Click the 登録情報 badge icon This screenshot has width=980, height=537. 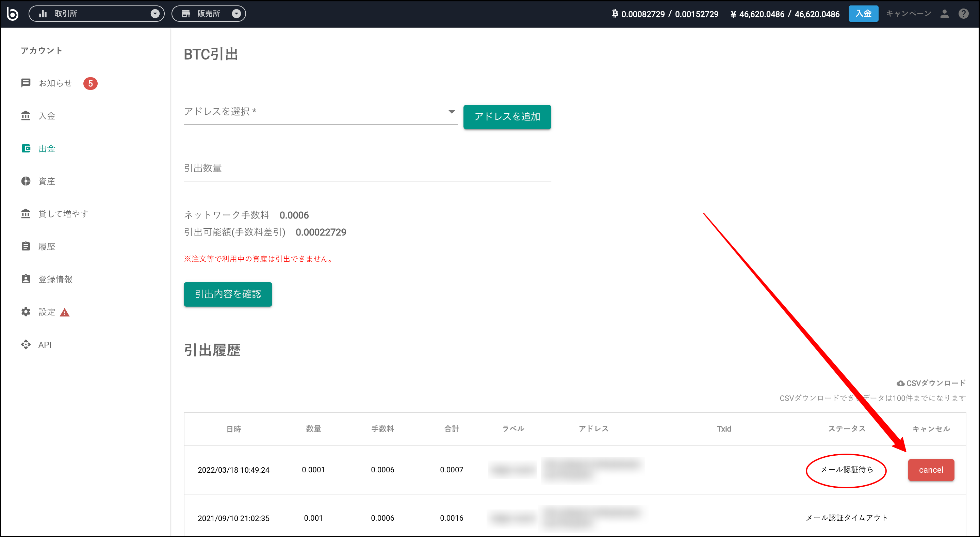tap(26, 279)
